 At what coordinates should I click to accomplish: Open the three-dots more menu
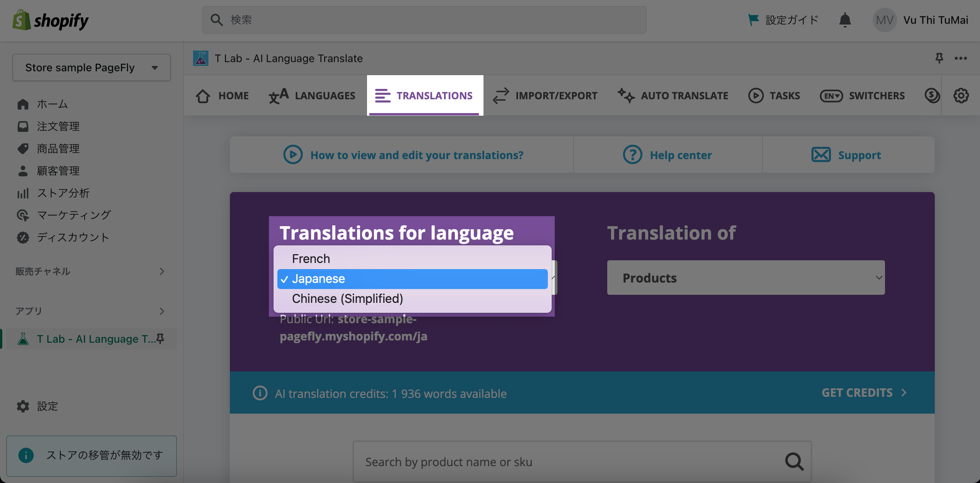(960, 58)
